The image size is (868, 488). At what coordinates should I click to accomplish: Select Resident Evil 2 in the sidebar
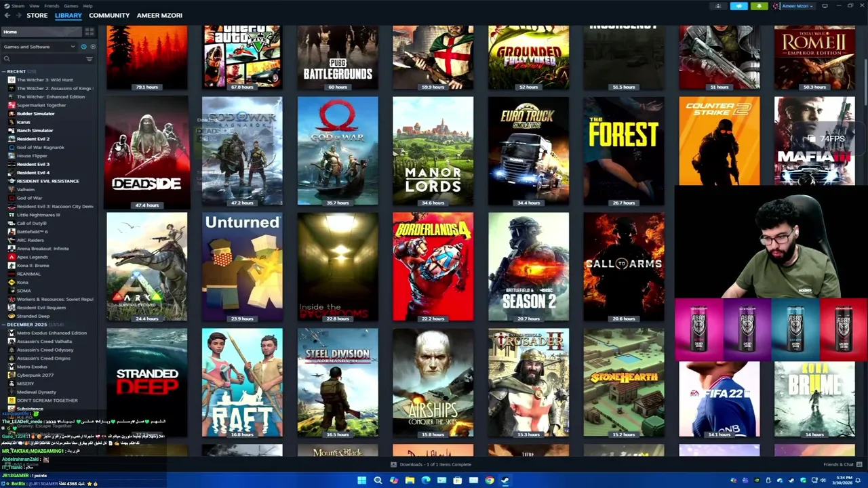click(33, 139)
